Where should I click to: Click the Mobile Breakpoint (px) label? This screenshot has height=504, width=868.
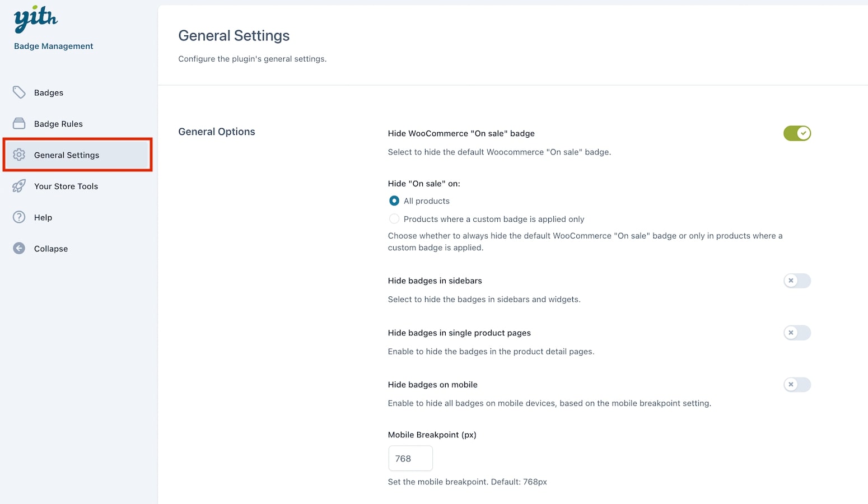click(432, 435)
